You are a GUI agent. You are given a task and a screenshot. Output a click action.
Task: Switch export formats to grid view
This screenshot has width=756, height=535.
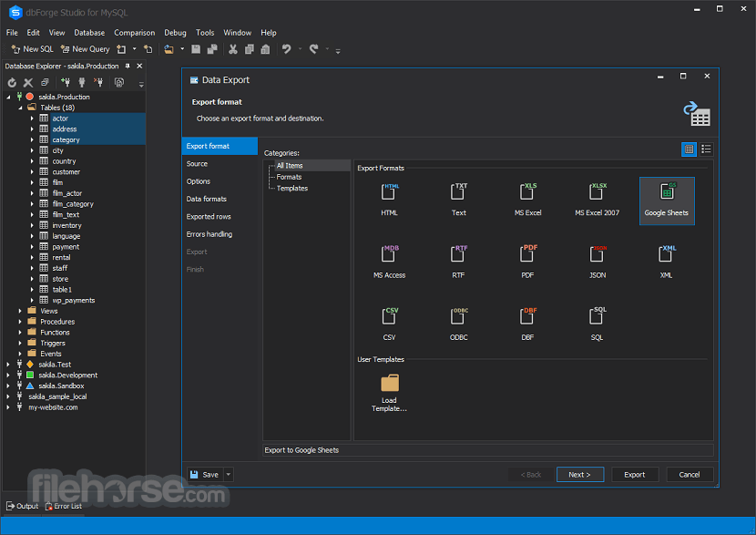point(689,149)
